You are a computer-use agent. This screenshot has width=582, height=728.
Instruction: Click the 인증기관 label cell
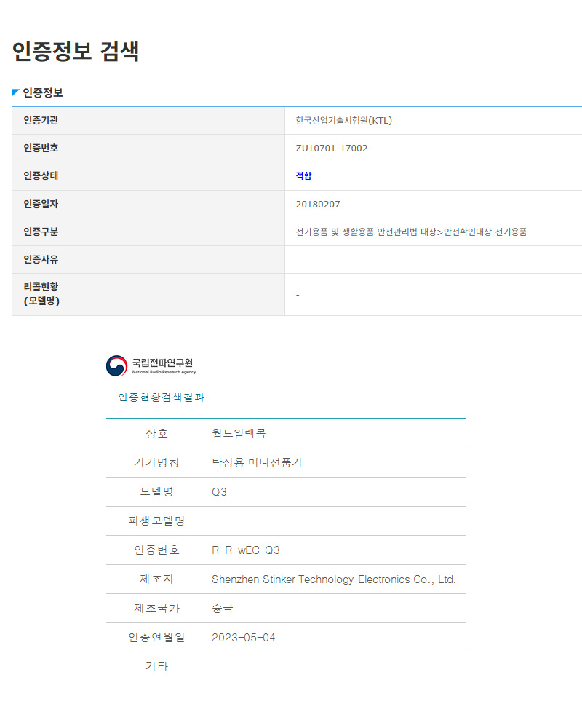pos(148,121)
